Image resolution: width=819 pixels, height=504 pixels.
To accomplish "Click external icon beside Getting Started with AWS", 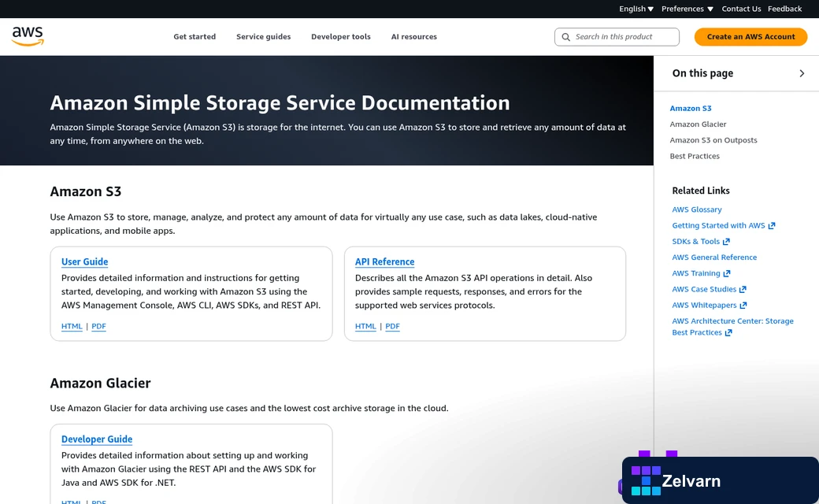I will [x=772, y=226].
